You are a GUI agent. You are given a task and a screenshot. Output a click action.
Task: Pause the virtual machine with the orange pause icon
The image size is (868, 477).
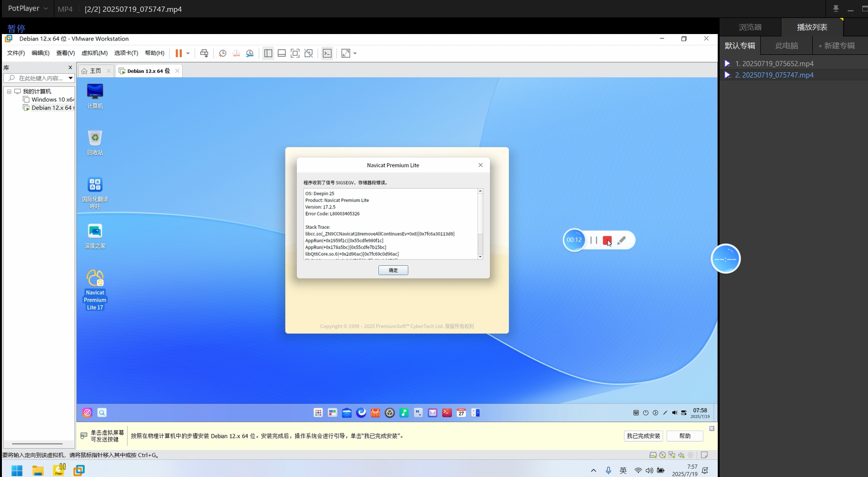click(179, 53)
